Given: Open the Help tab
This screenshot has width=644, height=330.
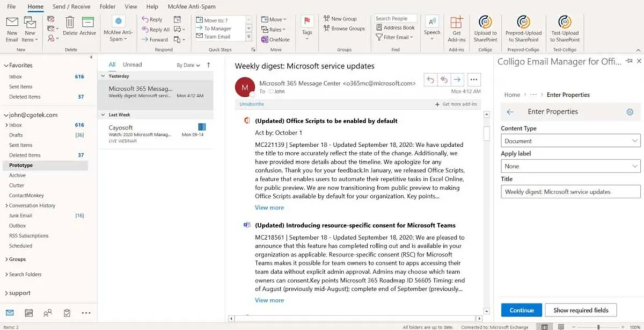Looking at the screenshot, I should tap(152, 6).
